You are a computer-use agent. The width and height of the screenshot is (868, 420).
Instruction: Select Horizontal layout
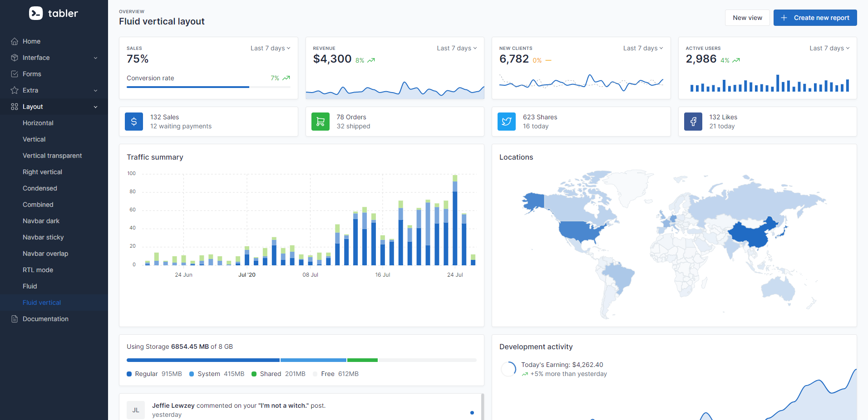tap(54, 123)
